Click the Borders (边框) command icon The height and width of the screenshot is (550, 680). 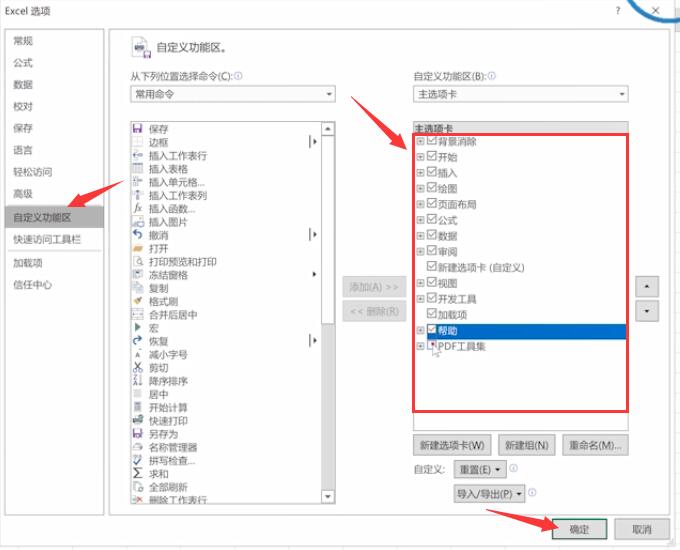[137, 142]
